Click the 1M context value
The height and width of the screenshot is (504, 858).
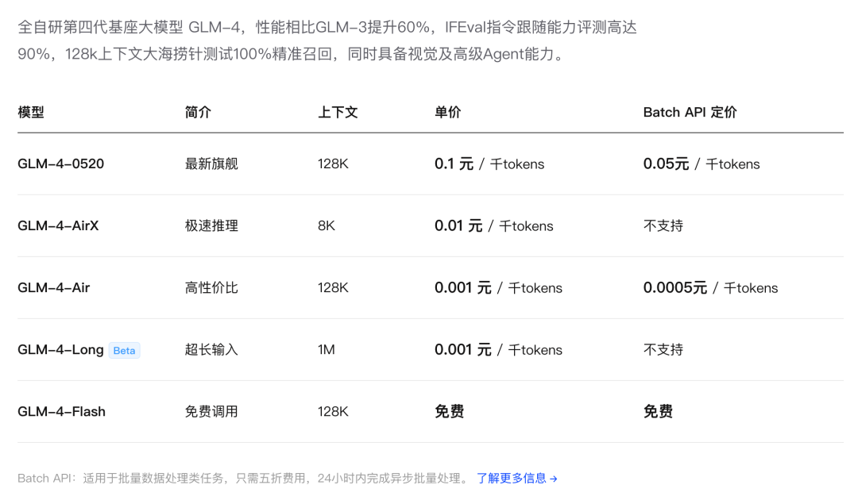327,350
